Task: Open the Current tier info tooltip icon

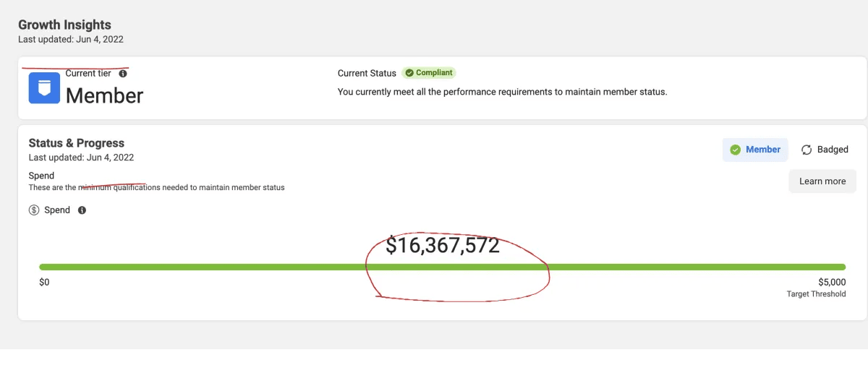Action: [x=123, y=74]
